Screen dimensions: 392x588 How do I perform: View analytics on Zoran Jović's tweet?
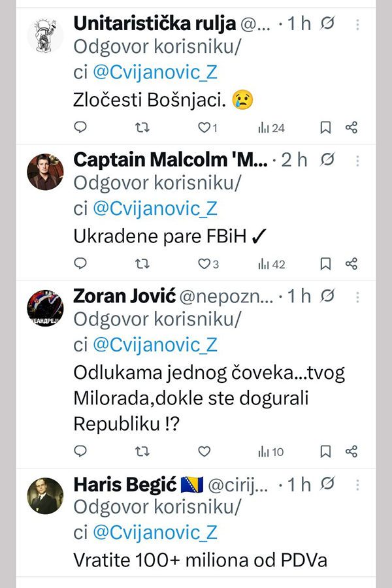point(270,451)
